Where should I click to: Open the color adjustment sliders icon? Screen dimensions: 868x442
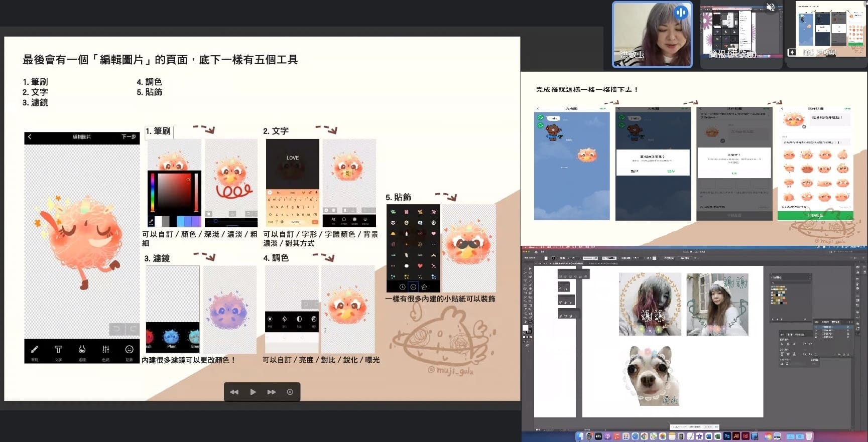pos(105,350)
